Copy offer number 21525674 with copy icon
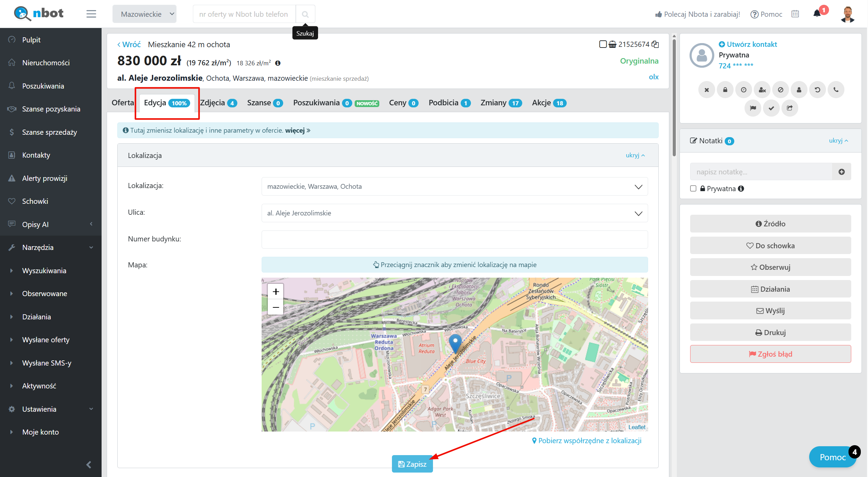Image resolution: width=868 pixels, height=477 pixels. (655, 44)
